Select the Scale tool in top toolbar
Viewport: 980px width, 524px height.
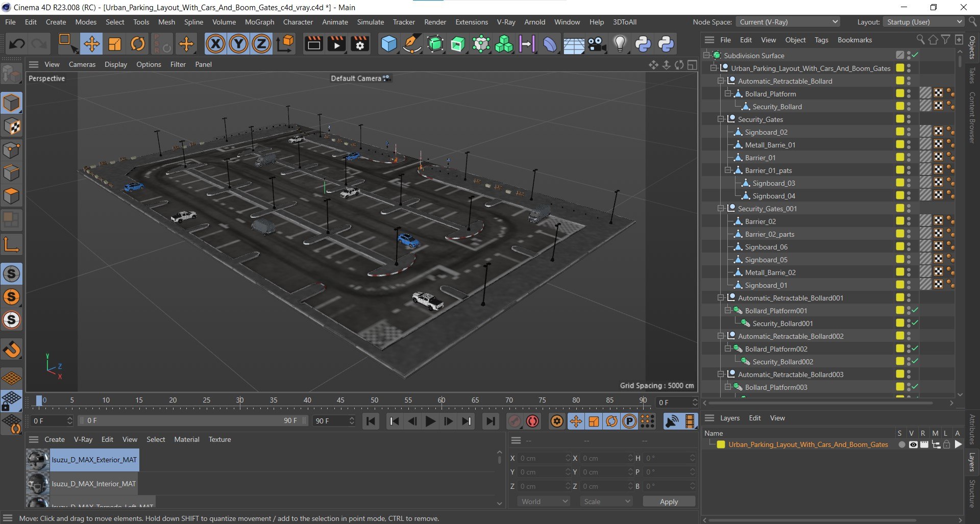[115, 44]
